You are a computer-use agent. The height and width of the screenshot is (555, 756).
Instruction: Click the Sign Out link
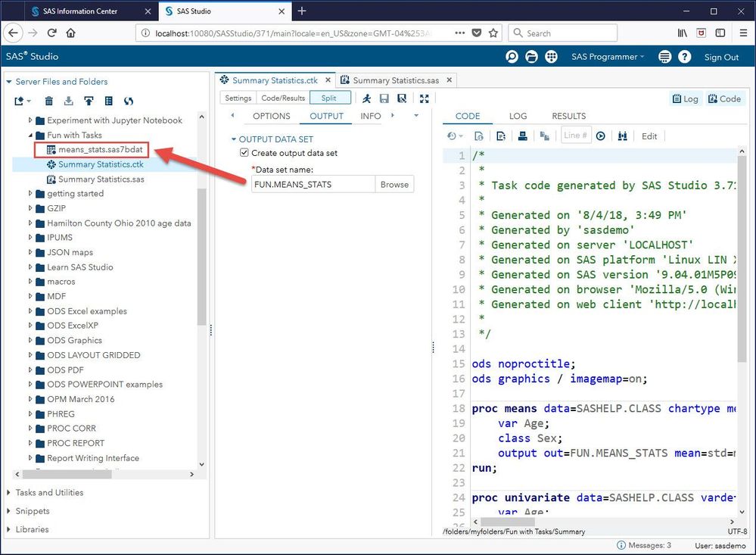(x=721, y=57)
